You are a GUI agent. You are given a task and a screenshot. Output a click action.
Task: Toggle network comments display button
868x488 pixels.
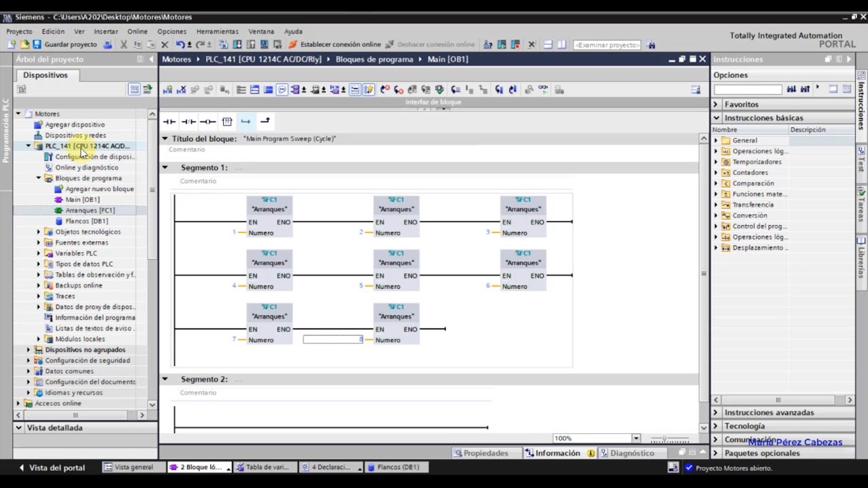click(x=355, y=89)
